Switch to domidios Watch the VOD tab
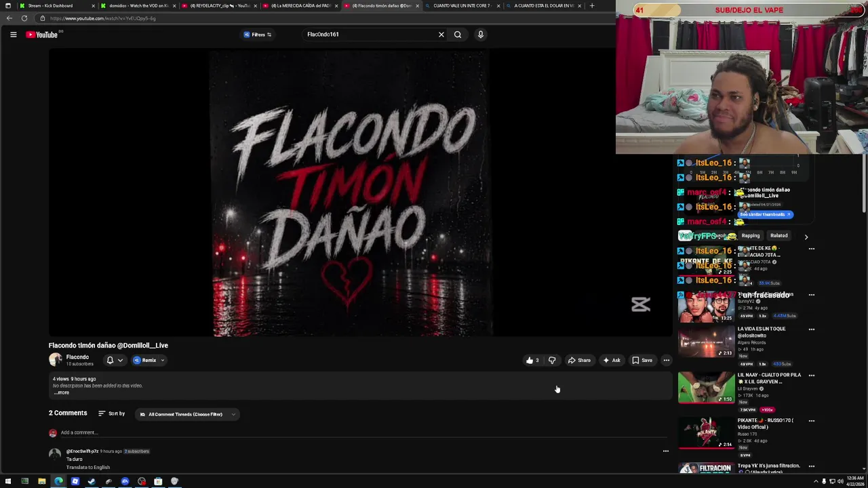The height and width of the screenshot is (488, 868). 138,5
